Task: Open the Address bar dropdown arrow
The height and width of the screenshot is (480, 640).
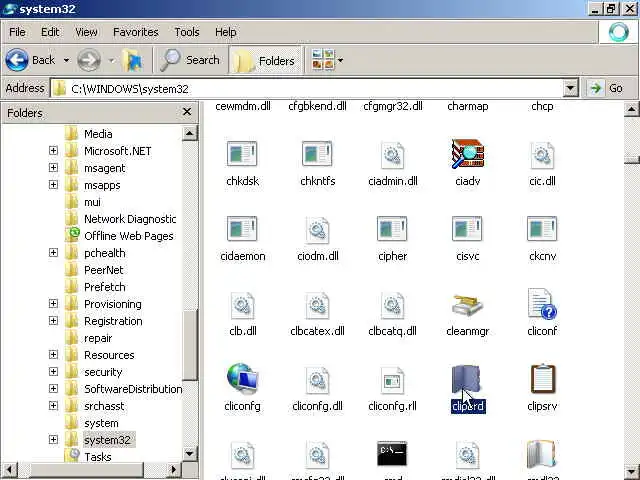Action: 571,88
